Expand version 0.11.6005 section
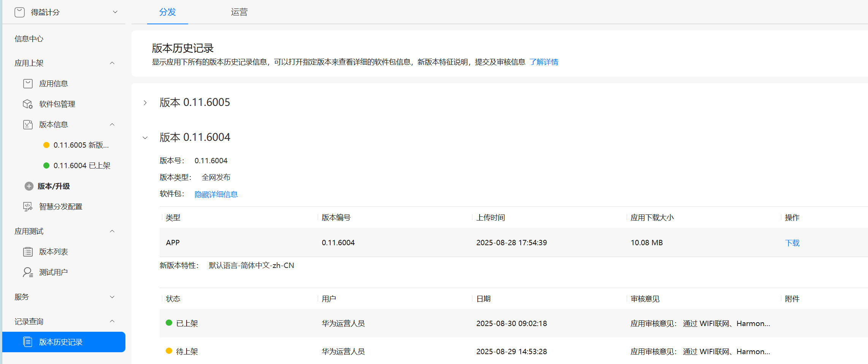Screen dimensions: 868x364 pyautogui.click(x=145, y=102)
